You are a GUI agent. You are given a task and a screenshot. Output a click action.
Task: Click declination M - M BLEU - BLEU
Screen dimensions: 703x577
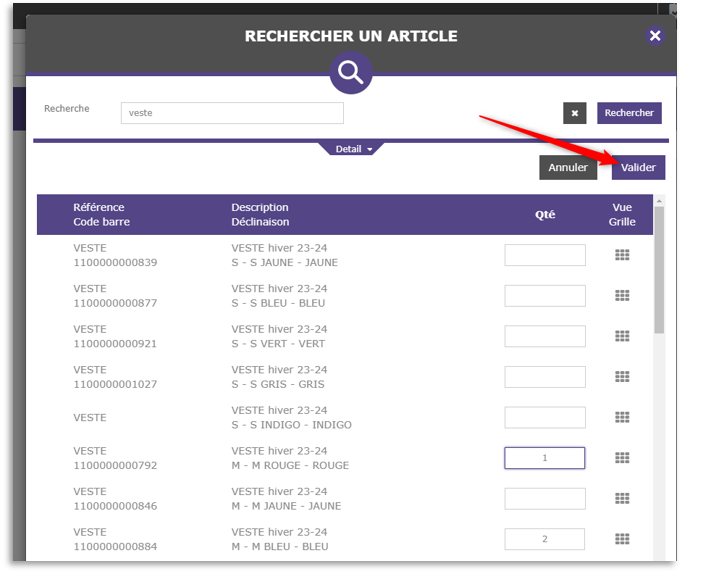click(280, 547)
